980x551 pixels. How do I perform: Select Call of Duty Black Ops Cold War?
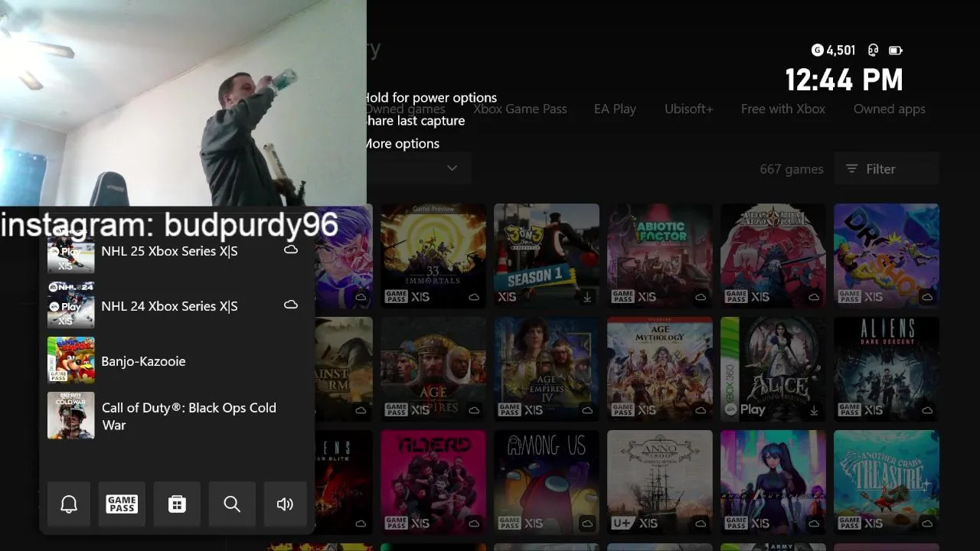177,416
